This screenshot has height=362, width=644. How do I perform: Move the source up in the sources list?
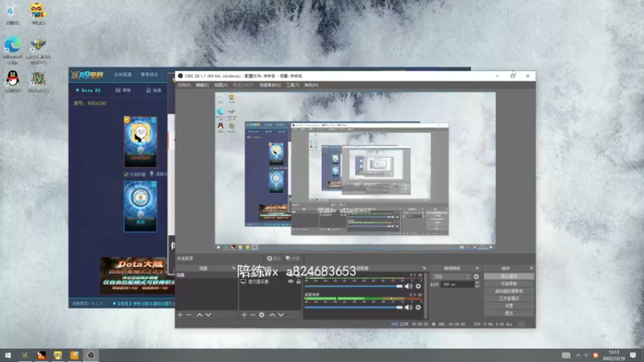point(272,315)
